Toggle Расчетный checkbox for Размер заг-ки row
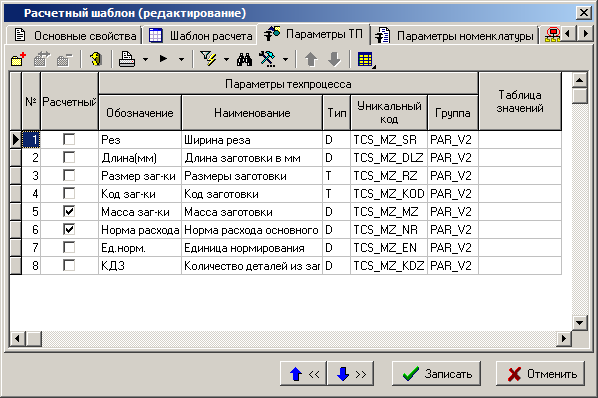The image size is (598, 398). (x=69, y=175)
